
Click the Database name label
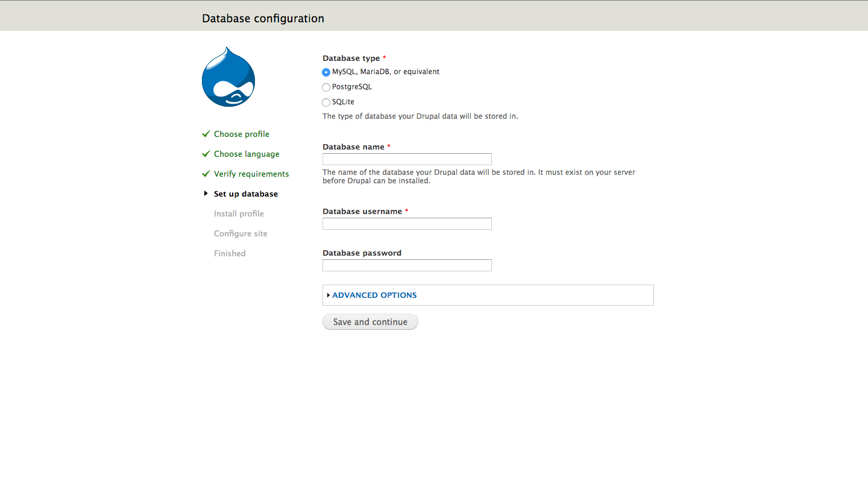coord(353,147)
